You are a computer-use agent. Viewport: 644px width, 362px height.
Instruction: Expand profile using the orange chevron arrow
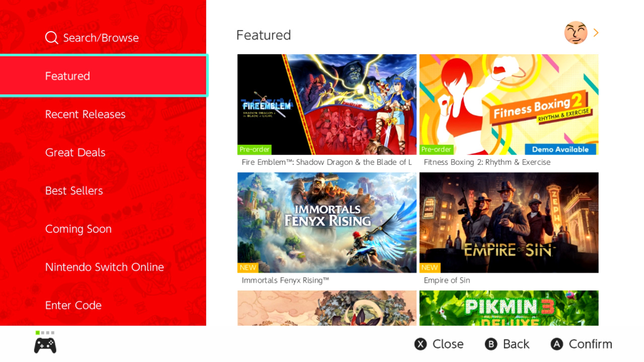[x=596, y=33]
